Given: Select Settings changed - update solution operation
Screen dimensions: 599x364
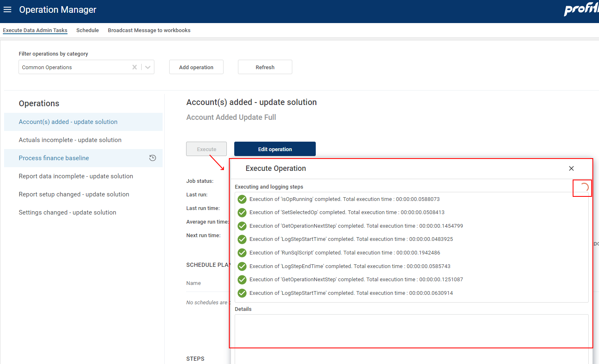Looking at the screenshot, I should (x=68, y=212).
